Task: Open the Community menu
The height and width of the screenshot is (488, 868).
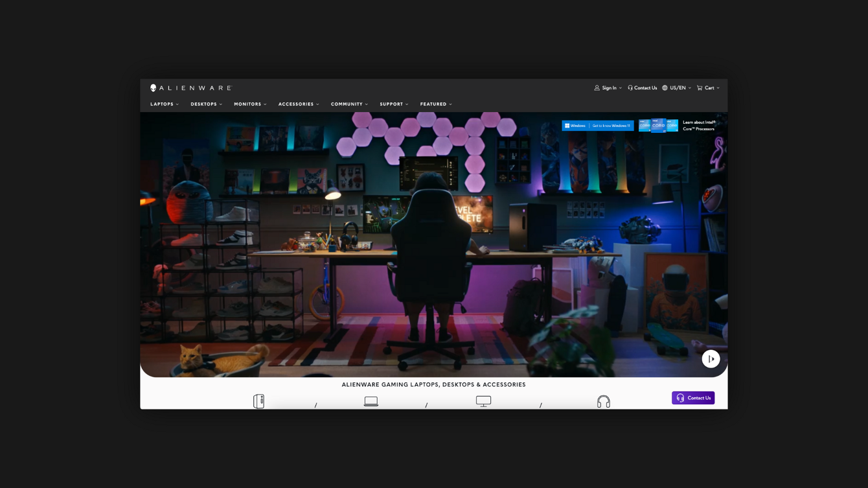Action: pyautogui.click(x=349, y=104)
